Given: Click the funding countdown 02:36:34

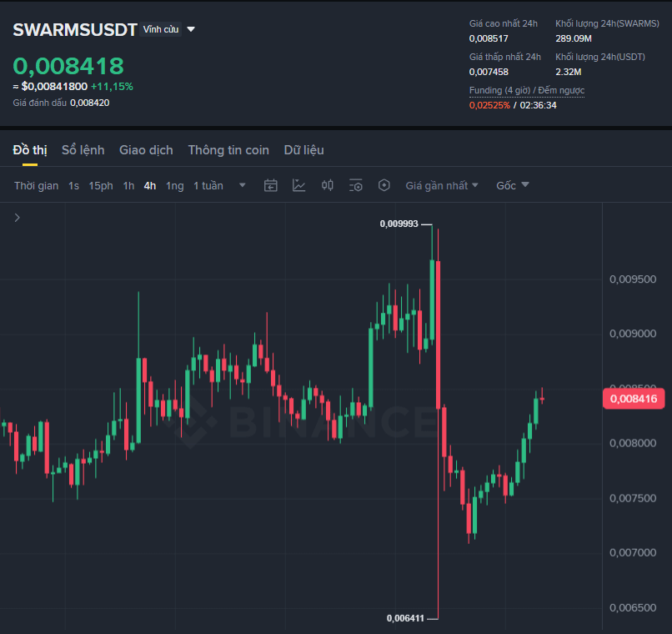Looking at the screenshot, I should [539, 105].
